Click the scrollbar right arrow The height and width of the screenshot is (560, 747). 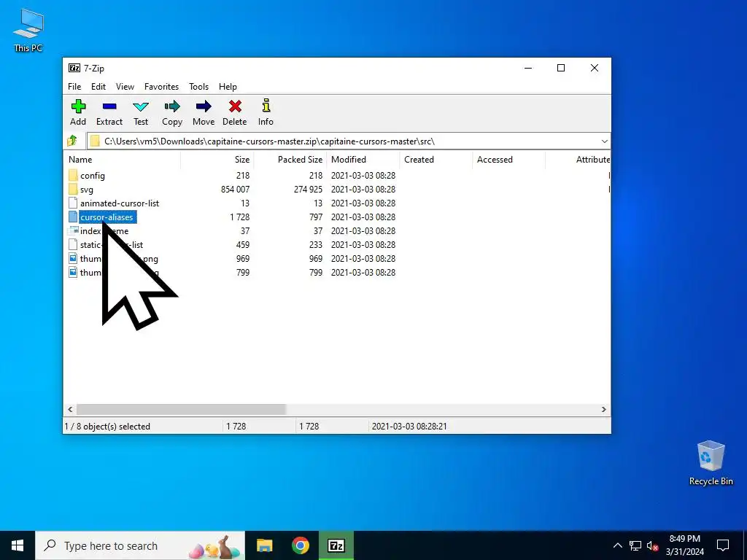(x=603, y=410)
